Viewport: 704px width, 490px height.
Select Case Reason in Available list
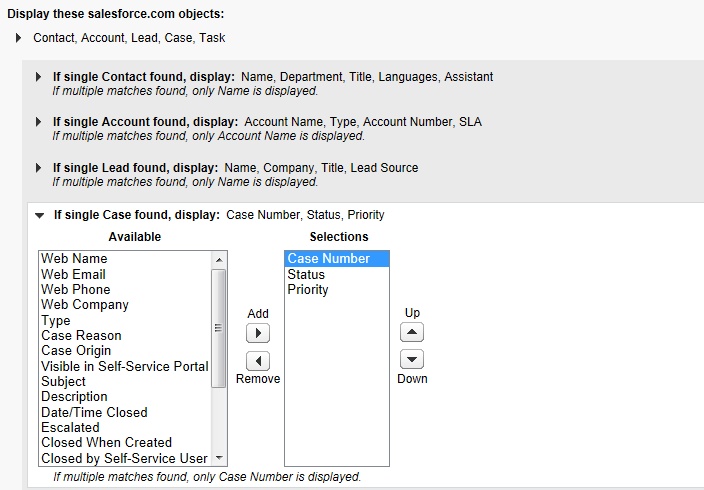coord(81,336)
